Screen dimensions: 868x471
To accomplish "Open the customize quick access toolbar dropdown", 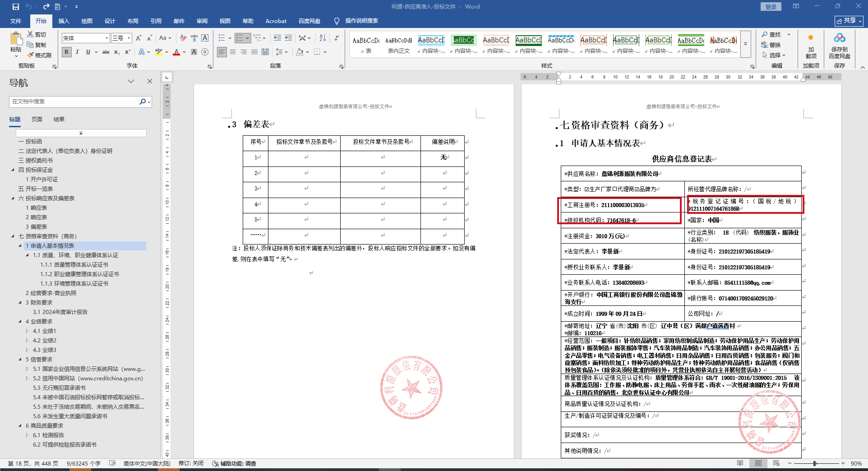I will 76,7.
